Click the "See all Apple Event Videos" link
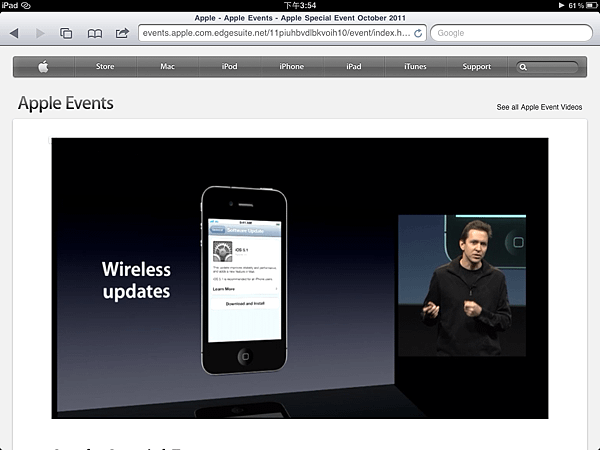This screenshot has height=450, width=600. pyautogui.click(x=539, y=107)
